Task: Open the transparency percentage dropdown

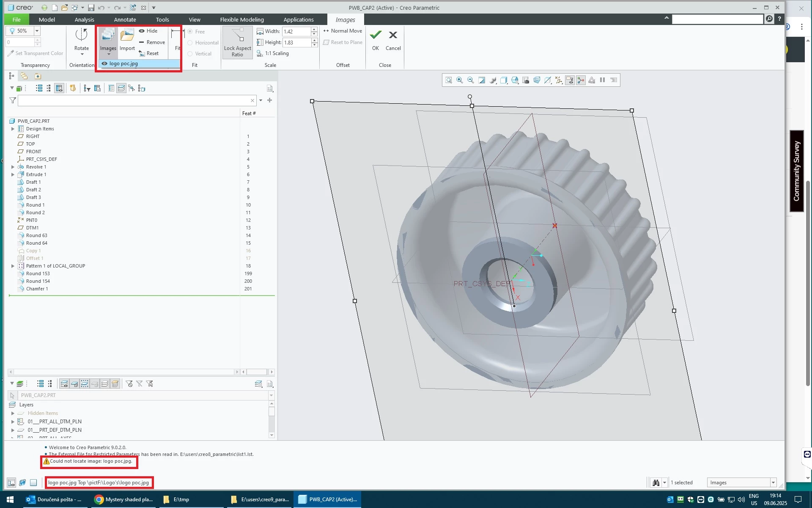Action: point(37,31)
